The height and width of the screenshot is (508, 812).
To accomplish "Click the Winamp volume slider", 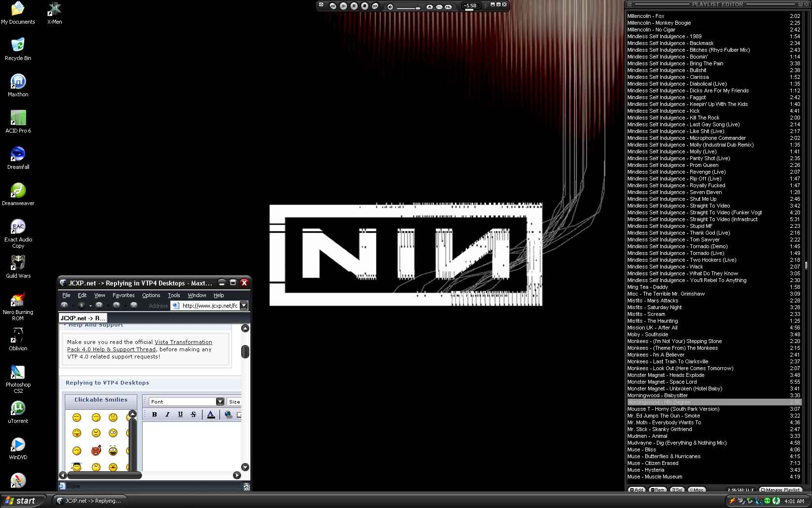I will click(408, 8).
